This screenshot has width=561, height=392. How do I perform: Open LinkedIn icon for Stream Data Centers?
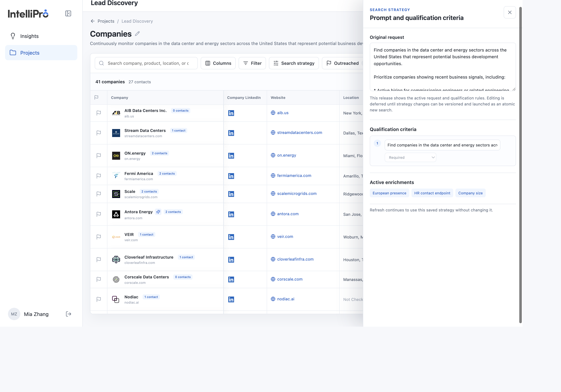click(x=231, y=133)
